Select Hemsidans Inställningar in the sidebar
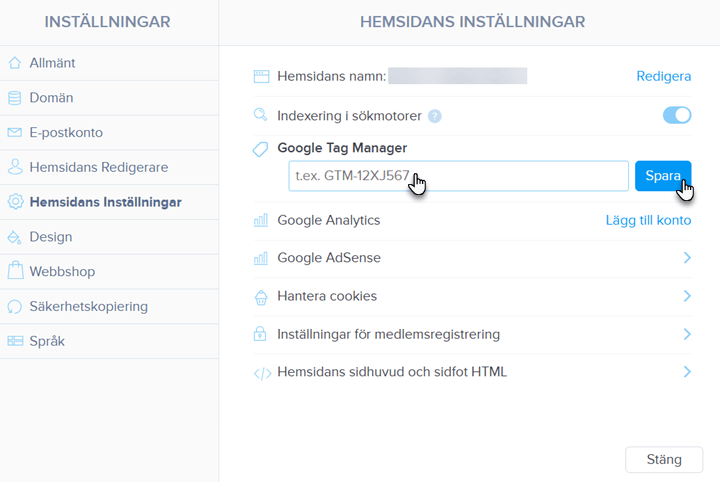 click(x=109, y=202)
